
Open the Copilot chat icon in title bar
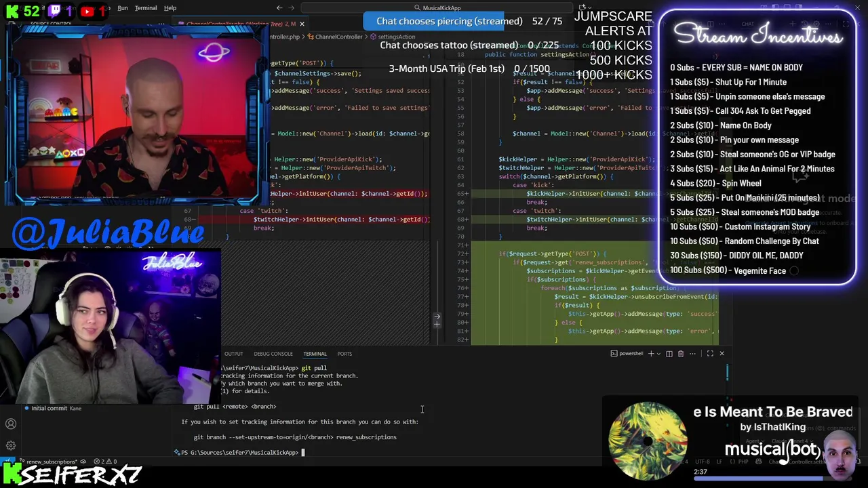pos(583,8)
